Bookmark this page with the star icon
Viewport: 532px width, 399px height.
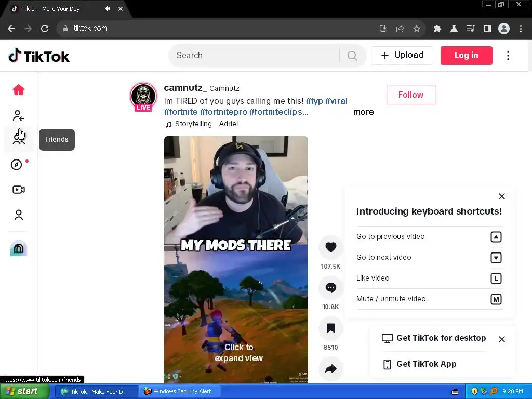tap(417, 29)
